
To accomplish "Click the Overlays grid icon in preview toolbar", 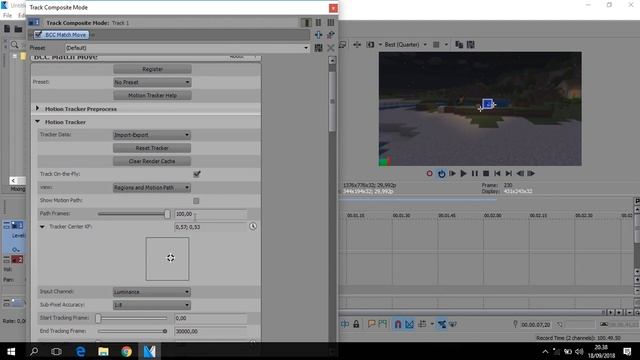I will click(x=436, y=44).
